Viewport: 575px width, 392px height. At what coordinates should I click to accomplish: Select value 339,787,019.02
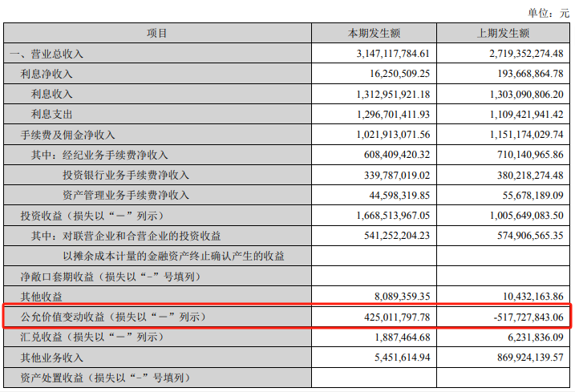point(397,176)
